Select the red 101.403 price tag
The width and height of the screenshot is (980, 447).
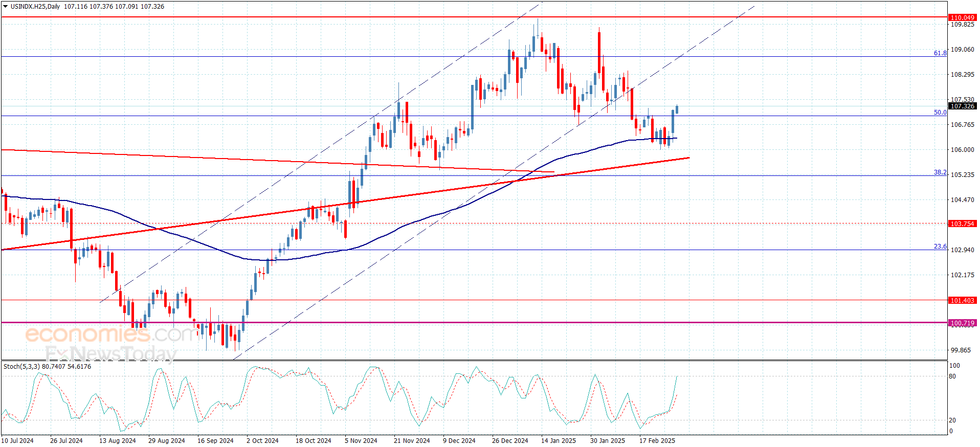962,300
